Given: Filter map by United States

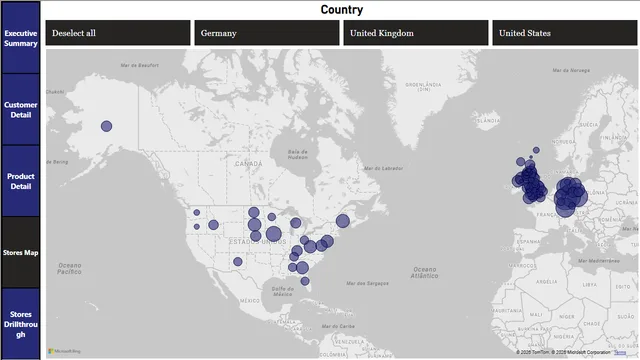Looking at the screenshot, I should coord(565,33).
